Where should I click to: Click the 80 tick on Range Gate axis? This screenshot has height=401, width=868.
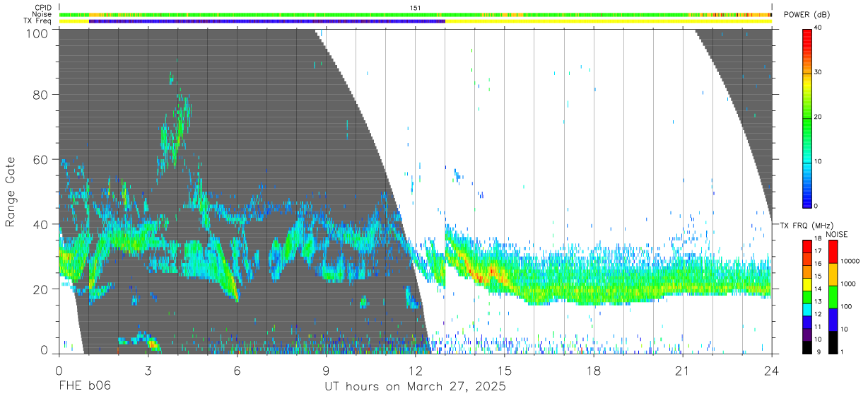coord(41,94)
